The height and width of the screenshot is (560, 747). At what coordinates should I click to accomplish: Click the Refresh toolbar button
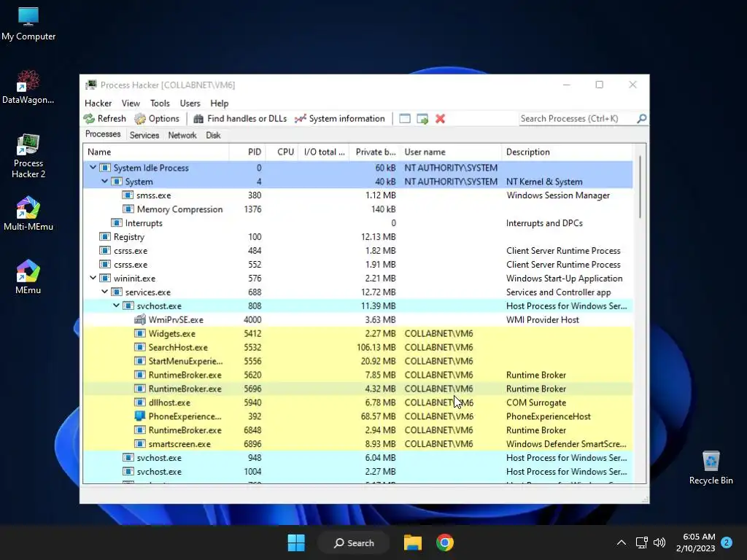click(105, 119)
